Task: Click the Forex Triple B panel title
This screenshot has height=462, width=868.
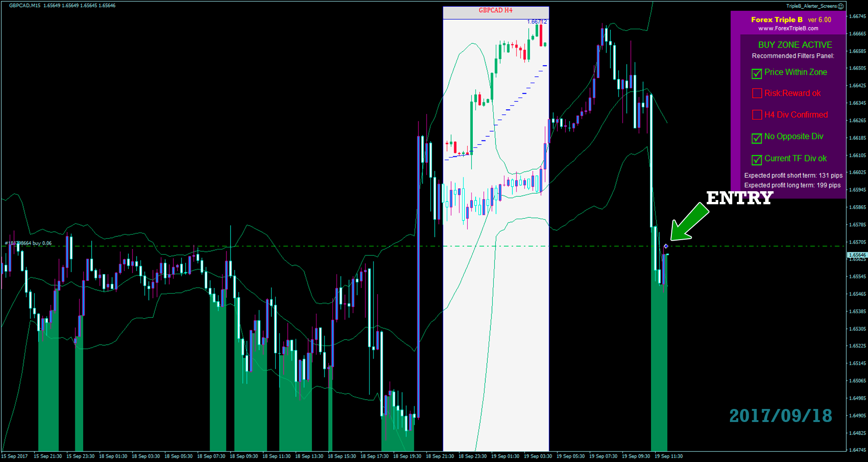Action: pos(776,20)
